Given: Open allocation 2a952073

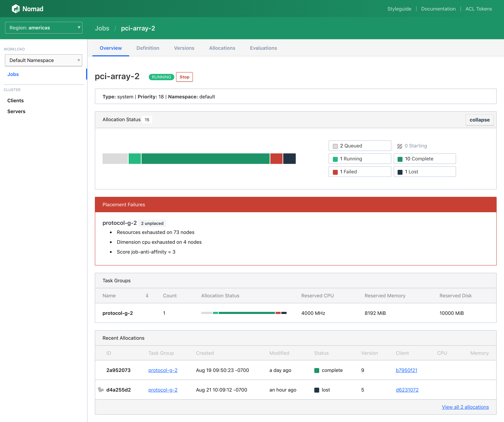Looking at the screenshot, I should [x=118, y=370].
